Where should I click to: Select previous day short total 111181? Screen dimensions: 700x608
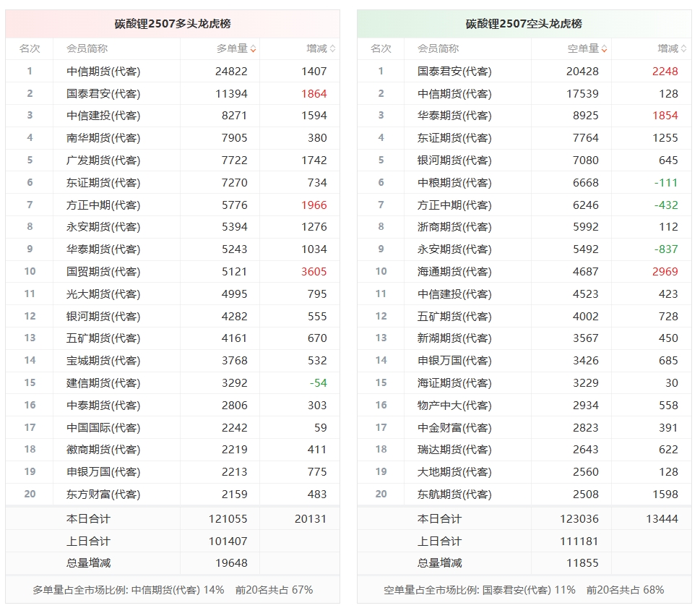(x=579, y=541)
